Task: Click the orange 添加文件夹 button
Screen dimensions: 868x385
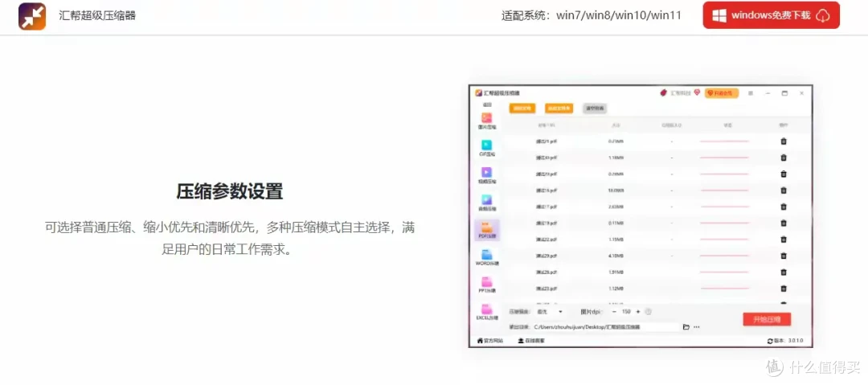Action: click(x=559, y=108)
